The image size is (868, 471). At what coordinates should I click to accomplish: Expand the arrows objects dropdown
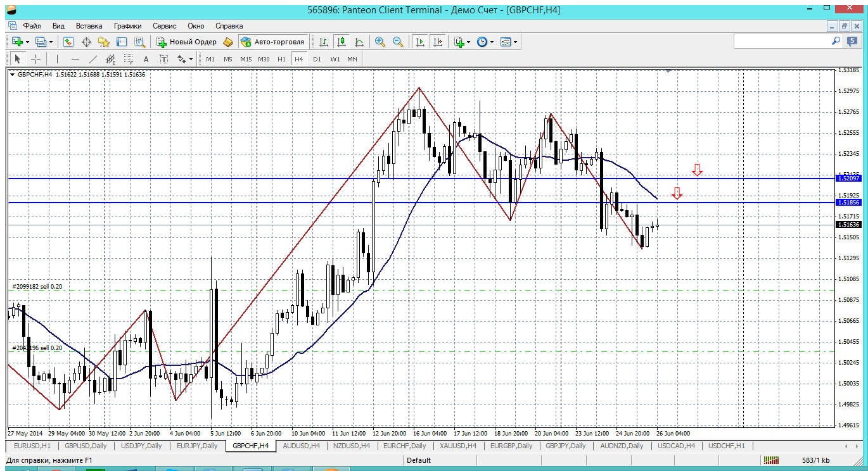click(191, 60)
